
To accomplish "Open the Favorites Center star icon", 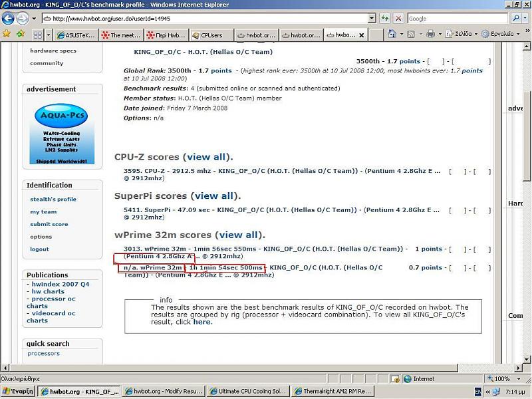I will pos(7,34).
